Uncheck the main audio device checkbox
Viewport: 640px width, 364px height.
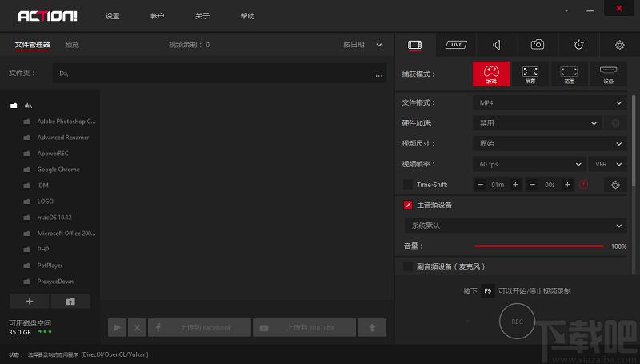(x=408, y=206)
